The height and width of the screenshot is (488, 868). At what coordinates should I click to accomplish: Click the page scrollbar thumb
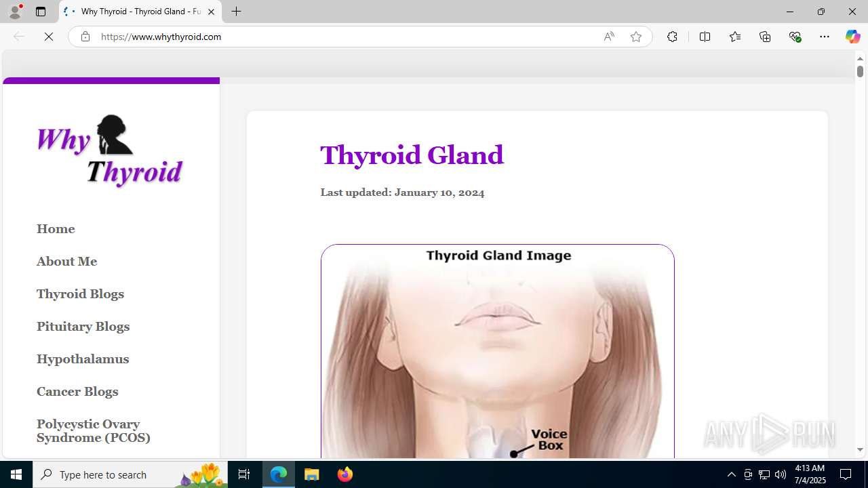click(x=860, y=70)
